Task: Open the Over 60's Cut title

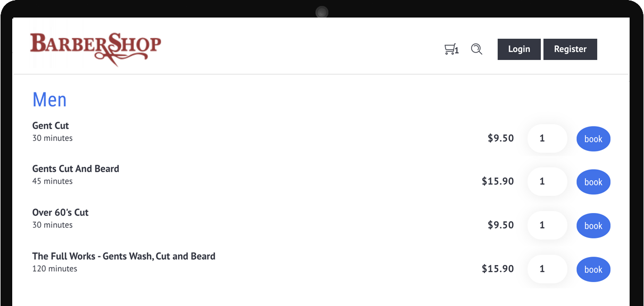Action: pyautogui.click(x=60, y=212)
